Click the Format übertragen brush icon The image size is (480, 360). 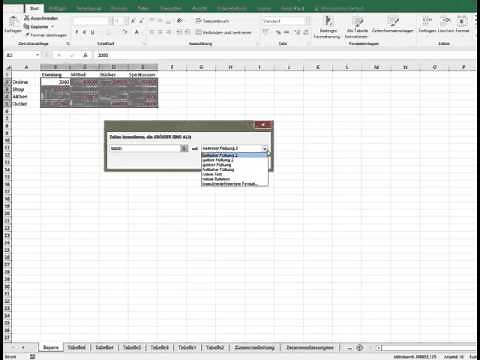coord(27,34)
